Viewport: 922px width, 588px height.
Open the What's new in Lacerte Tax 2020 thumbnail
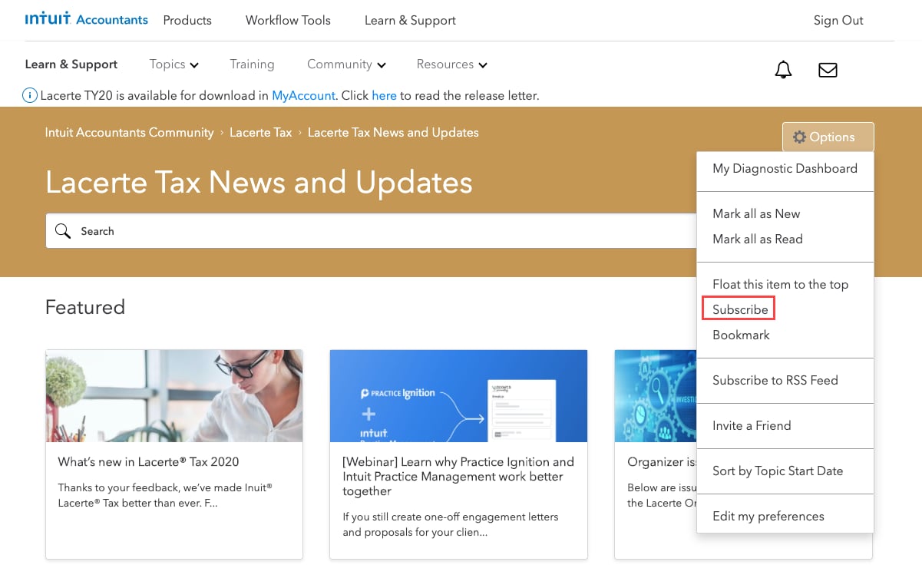[174, 396]
